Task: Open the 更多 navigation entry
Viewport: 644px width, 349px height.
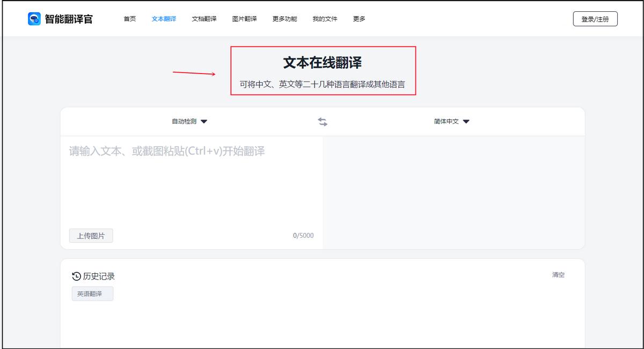Action: (358, 19)
